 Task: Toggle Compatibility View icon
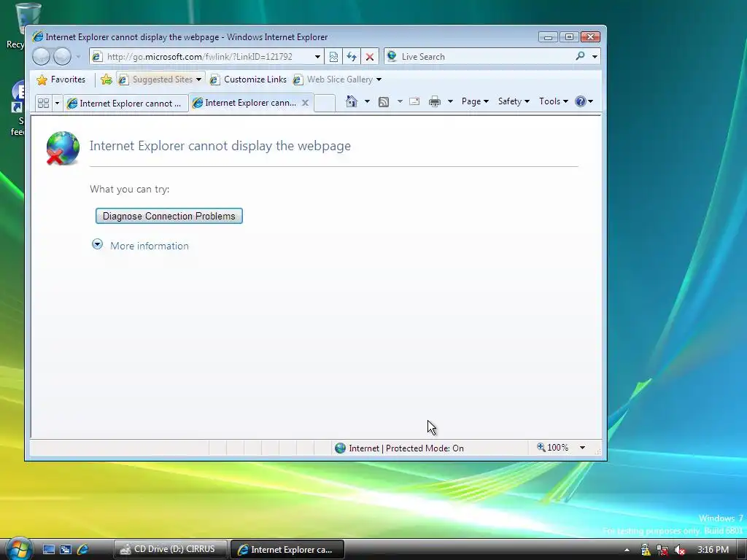333,57
